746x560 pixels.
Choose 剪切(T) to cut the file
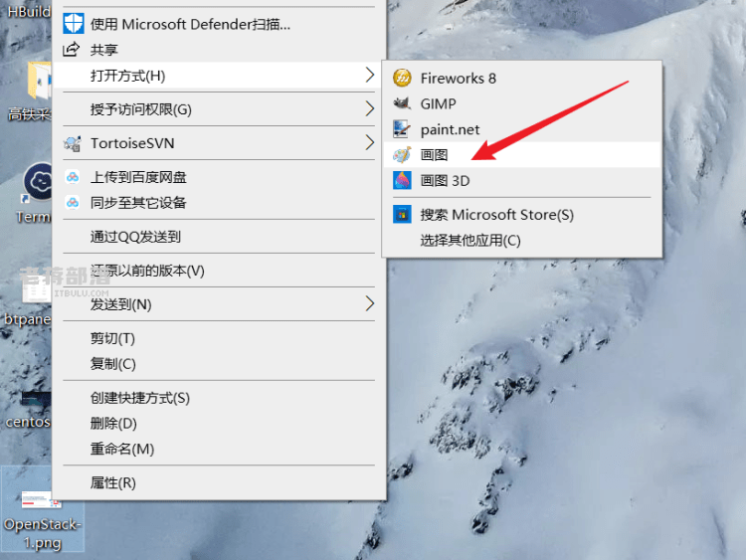coord(219,338)
